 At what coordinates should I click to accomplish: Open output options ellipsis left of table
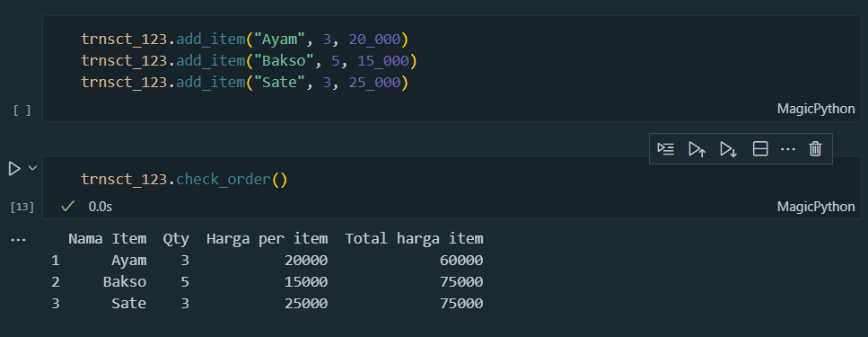[x=18, y=241]
